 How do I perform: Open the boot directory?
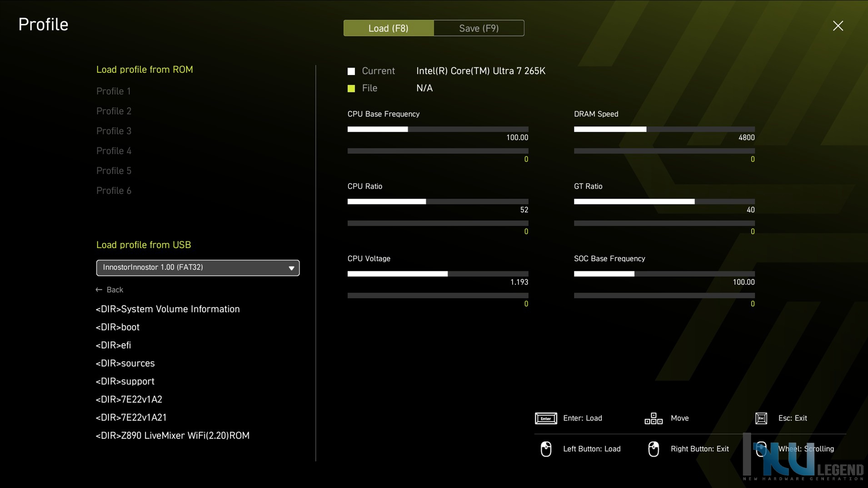(x=118, y=327)
